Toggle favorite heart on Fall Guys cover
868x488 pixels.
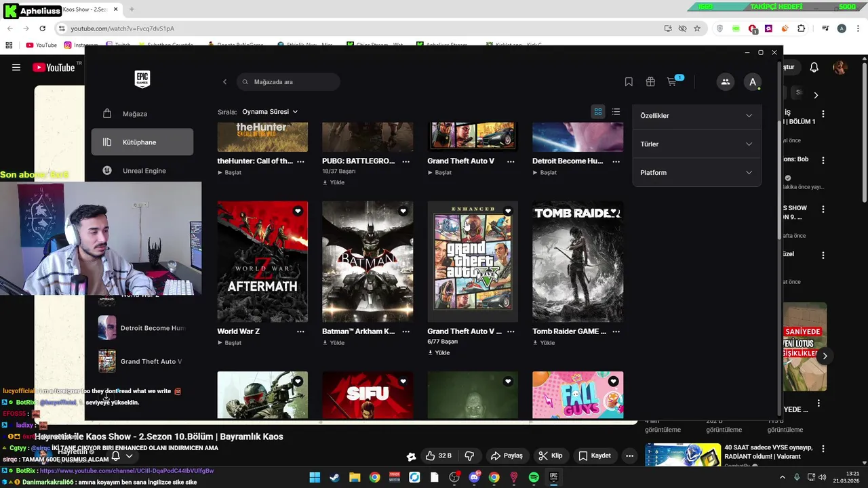tap(613, 382)
